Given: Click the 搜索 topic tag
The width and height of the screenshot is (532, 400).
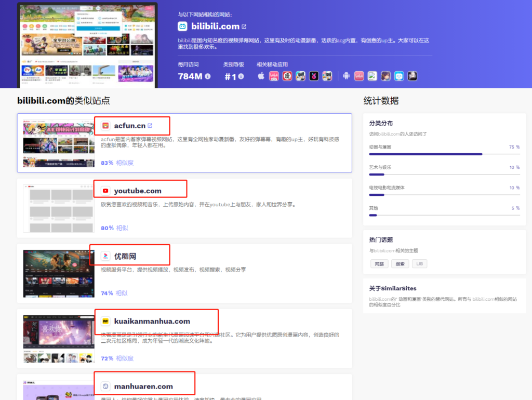Looking at the screenshot, I should coord(400,263).
